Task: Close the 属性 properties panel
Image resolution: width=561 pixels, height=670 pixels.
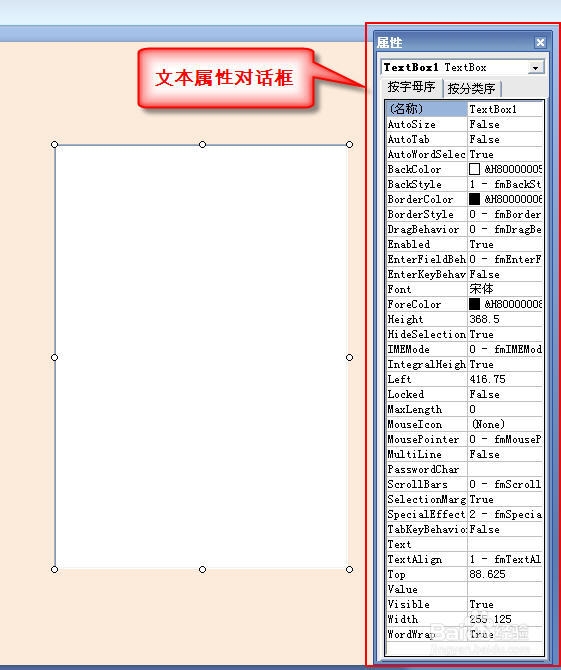Action: 540,42
